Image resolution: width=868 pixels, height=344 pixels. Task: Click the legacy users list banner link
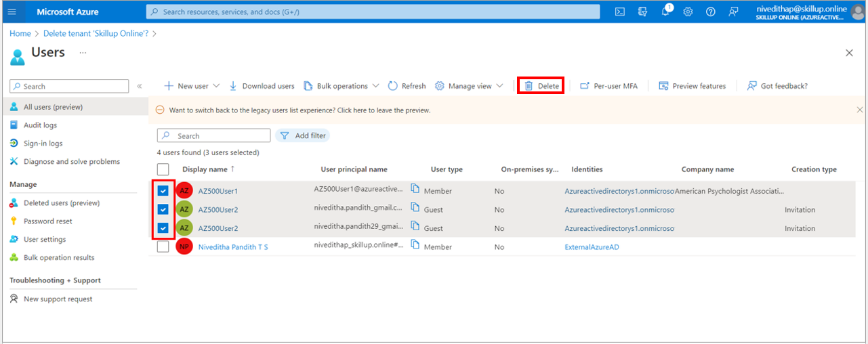coord(299,110)
